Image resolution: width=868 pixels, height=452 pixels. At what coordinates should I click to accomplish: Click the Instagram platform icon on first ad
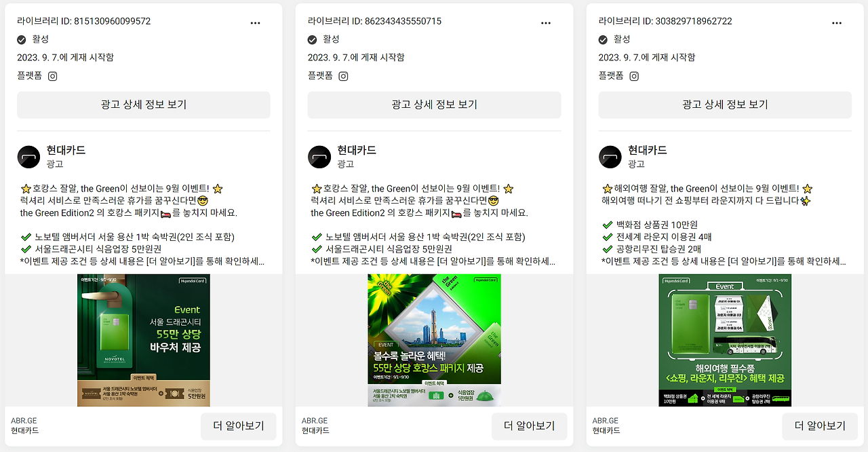[52, 76]
